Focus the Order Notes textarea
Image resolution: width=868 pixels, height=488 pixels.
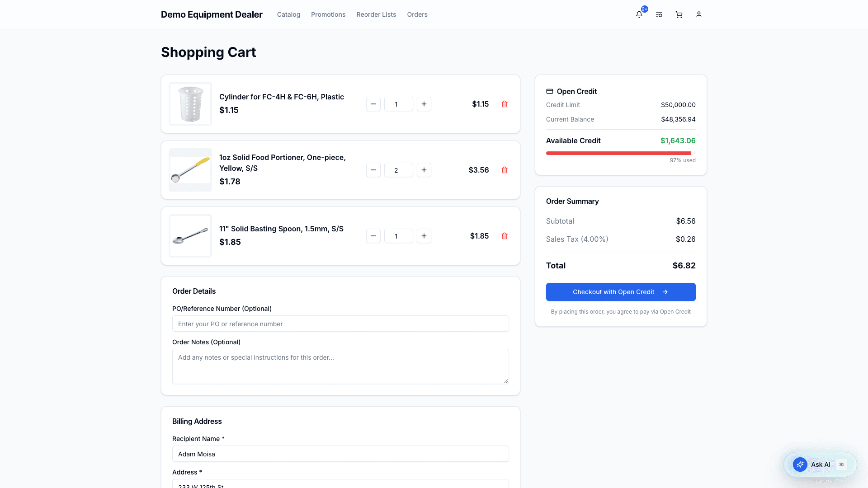coord(340,366)
